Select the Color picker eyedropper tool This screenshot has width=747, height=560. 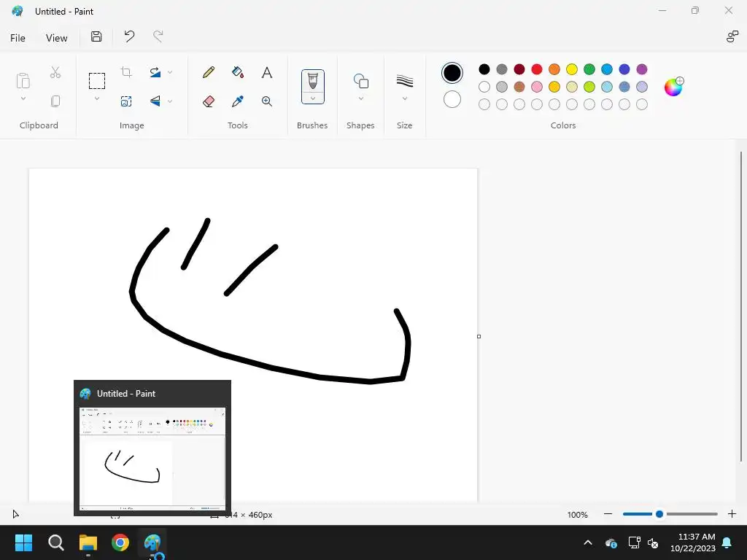(x=238, y=101)
